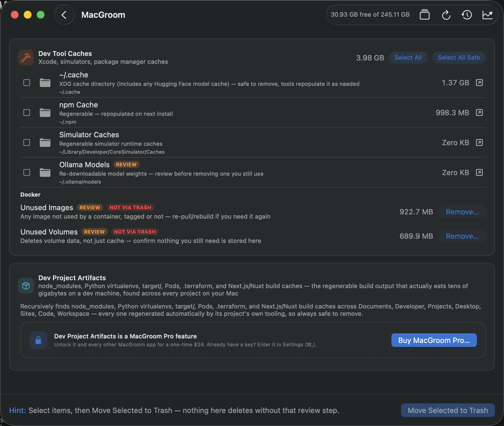Tick the Simulator Caches checkbox
504x426 pixels.
tap(27, 143)
